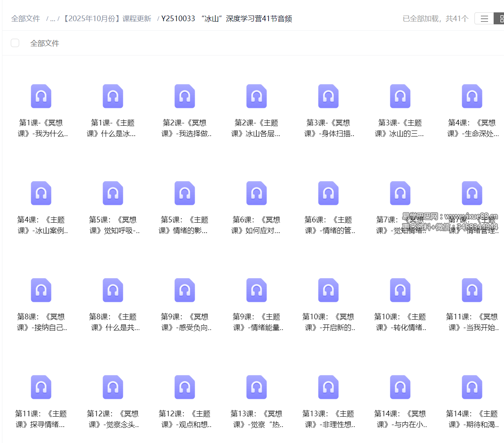Expand the collapsed '...' breadcrumb path

pos(53,19)
